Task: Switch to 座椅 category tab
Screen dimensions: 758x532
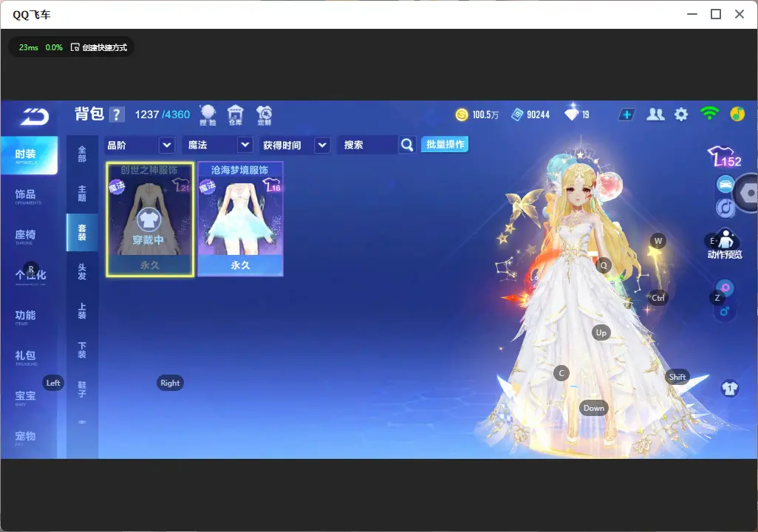Action: click(x=25, y=236)
